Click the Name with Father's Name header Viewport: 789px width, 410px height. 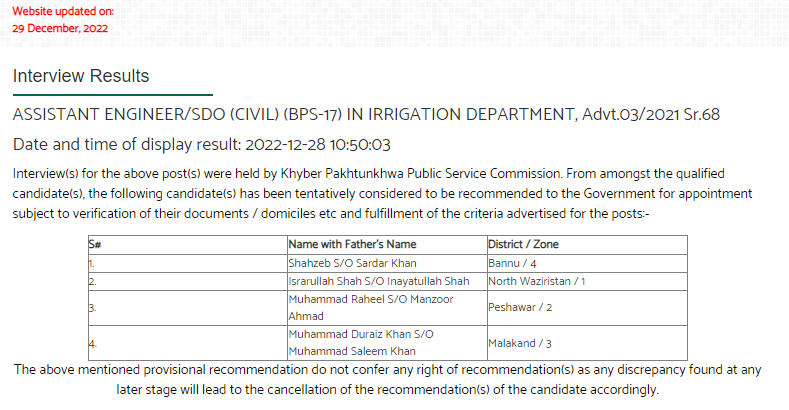[387, 244]
